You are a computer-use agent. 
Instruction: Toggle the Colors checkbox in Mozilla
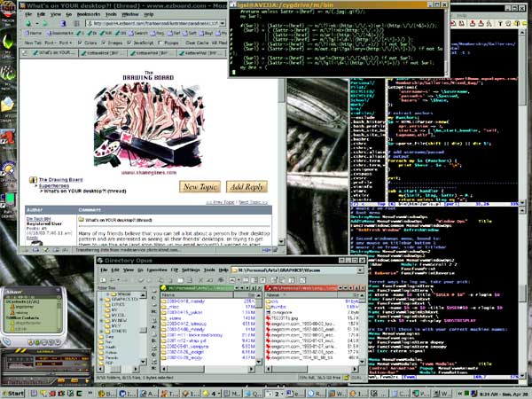pyautogui.click(x=80, y=43)
